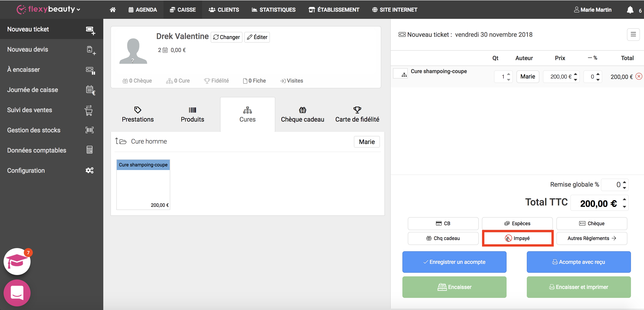
Task: Open the graduation cap tutorial bubble
Action: pyautogui.click(x=17, y=261)
